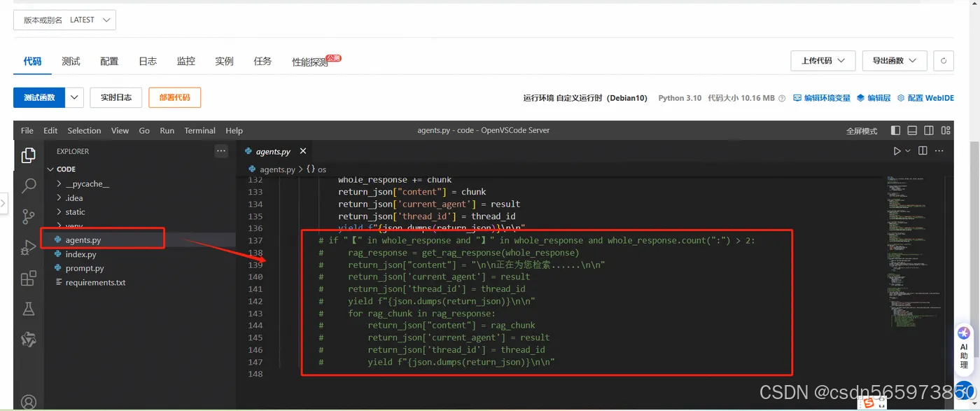
Task: Open index.py in the explorer
Action: [x=81, y=254]
